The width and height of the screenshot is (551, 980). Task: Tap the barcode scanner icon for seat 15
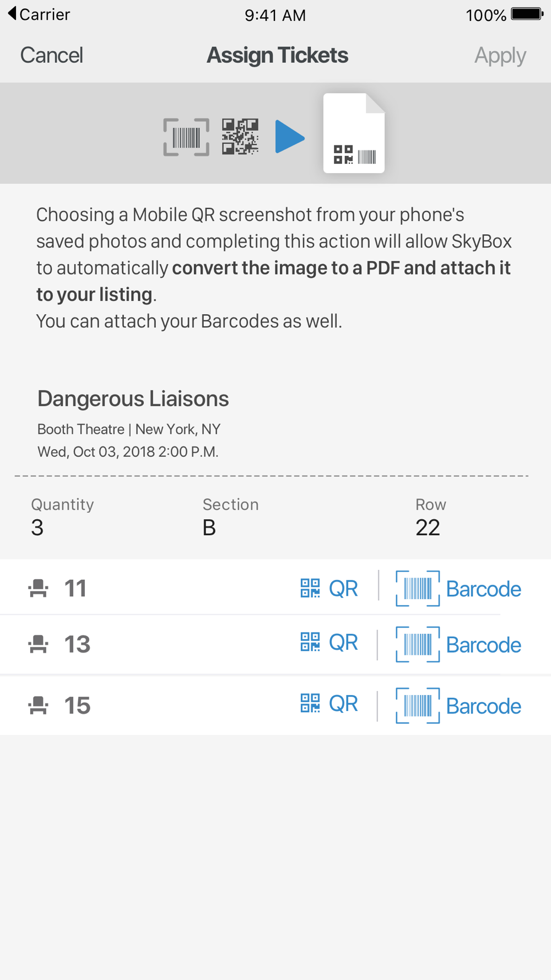click(x=418, y=706)
